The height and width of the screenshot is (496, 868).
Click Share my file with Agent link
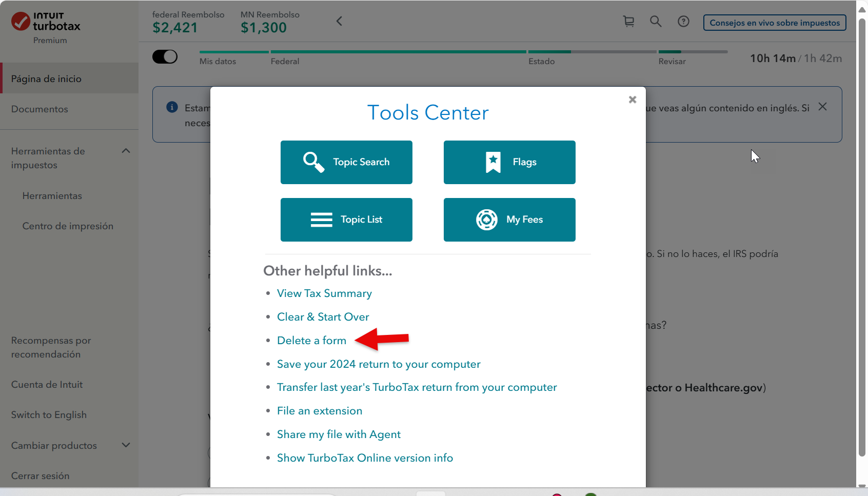339,434
